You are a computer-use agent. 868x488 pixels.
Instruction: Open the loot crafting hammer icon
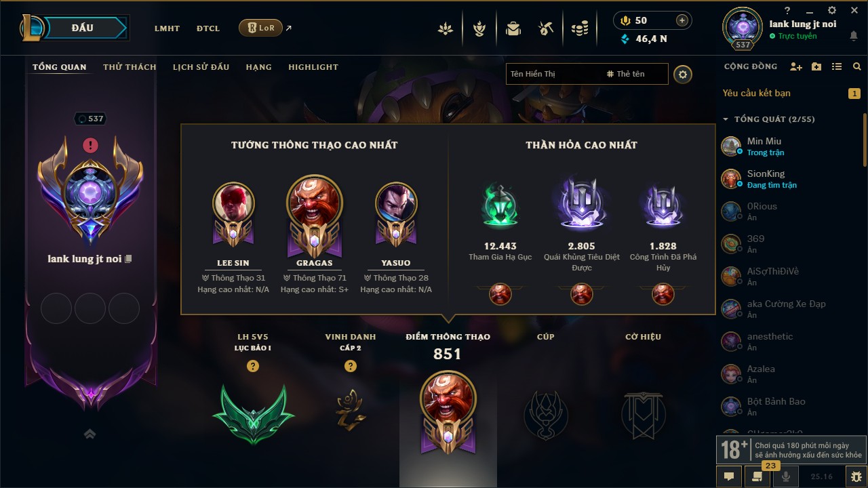[546, 28]
